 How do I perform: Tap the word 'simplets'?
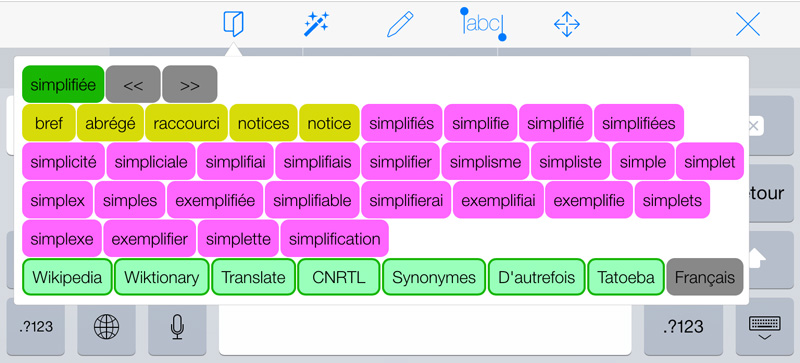point(672,200)
